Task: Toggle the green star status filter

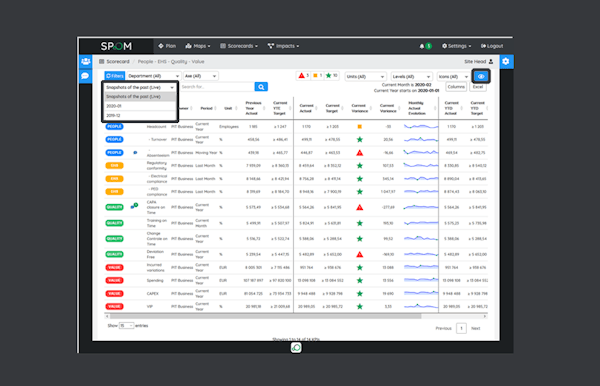Action: (331, 76)
